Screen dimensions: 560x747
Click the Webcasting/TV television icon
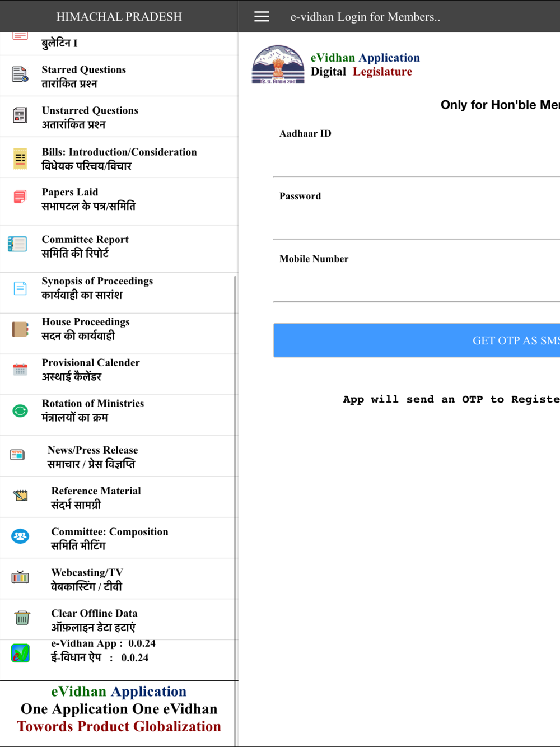20,577
